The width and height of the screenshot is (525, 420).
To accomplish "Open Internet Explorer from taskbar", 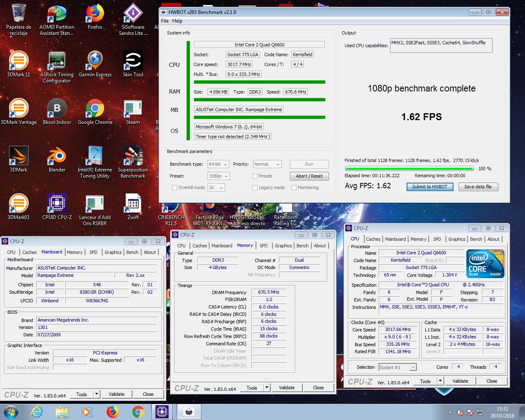I will [x=37, y=412].
